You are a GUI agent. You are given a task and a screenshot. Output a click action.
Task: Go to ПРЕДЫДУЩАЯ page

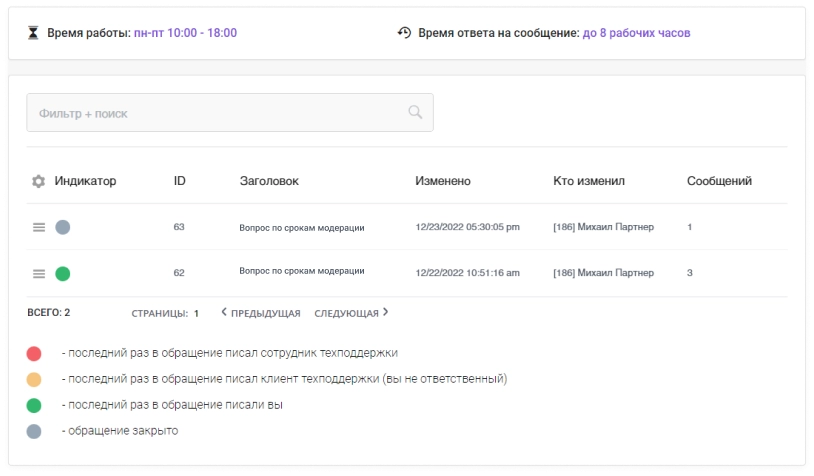[x=261, y=313]
